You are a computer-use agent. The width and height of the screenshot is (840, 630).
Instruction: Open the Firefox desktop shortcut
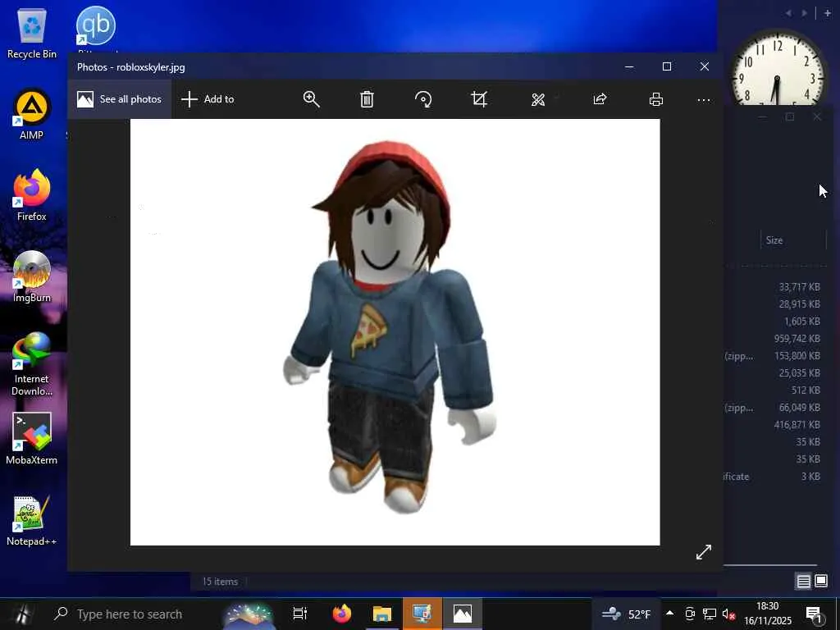tap(32, 195)
